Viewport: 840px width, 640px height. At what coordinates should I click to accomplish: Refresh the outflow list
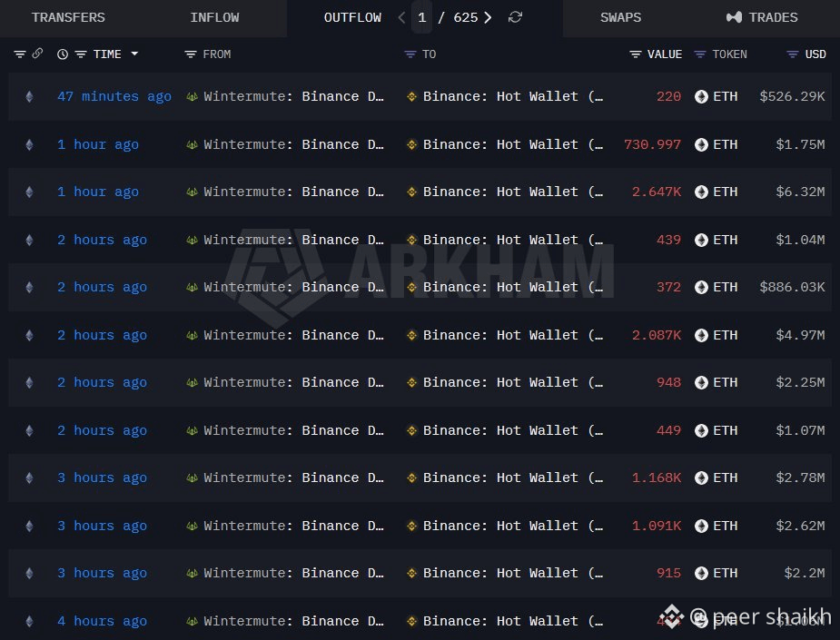click(x=516, y=17)
